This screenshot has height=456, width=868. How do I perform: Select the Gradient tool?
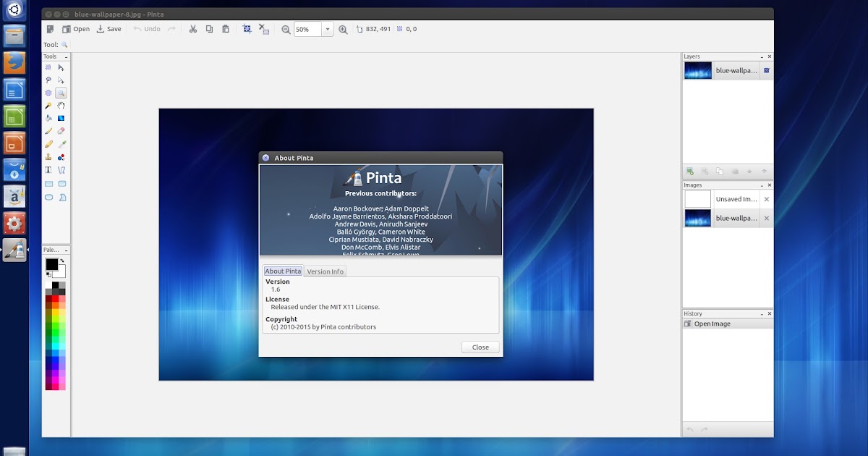pos(61,118)
